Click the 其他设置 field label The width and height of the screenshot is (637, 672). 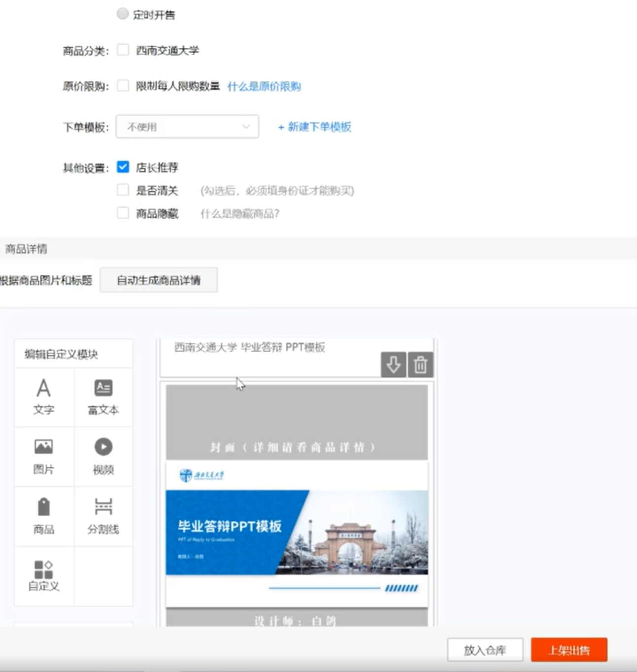pos(86,168)
